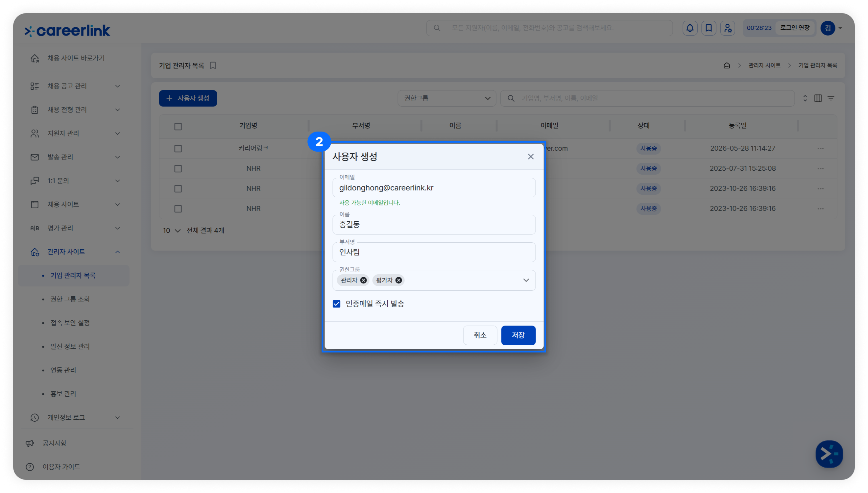Close the 사용자 생성 dialog

click(x=531, y=157)
